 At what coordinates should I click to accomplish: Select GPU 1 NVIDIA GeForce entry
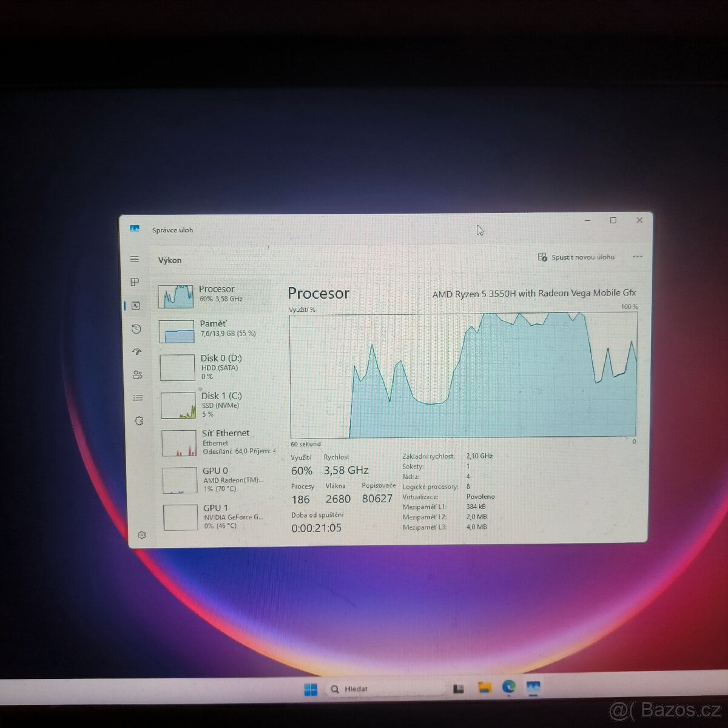(219, 517)
